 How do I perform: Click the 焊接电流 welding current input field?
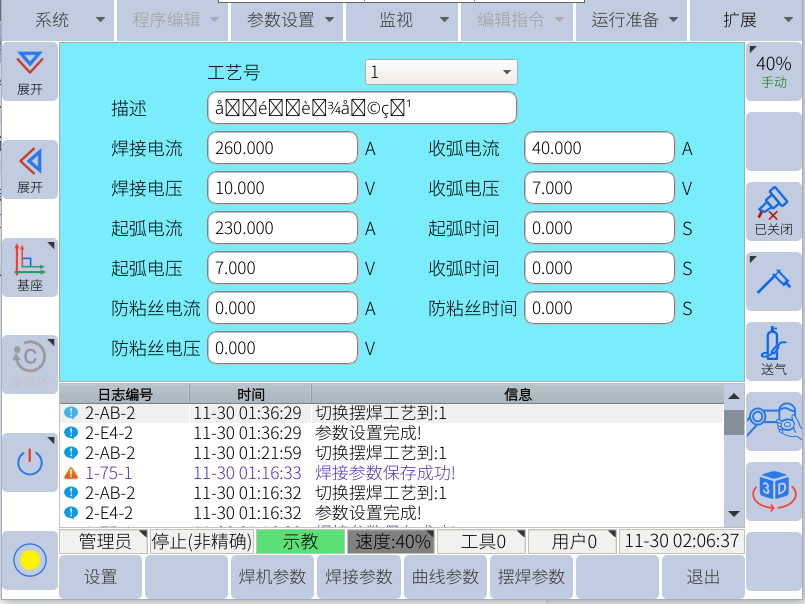tap(282, 148)
